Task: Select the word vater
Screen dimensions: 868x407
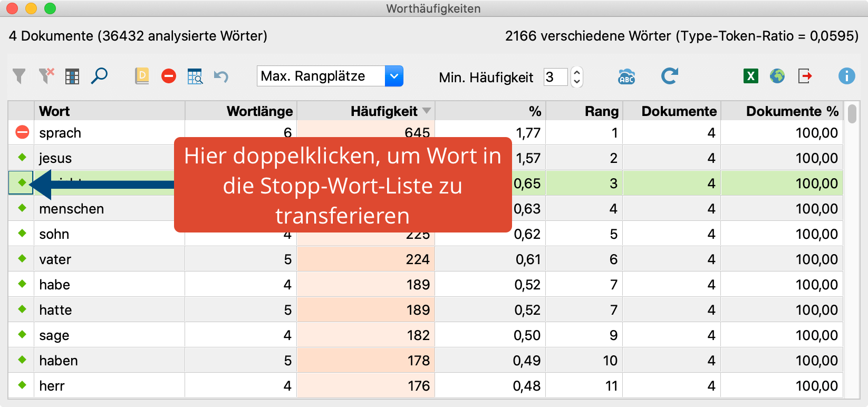Action: coord(55,259)
